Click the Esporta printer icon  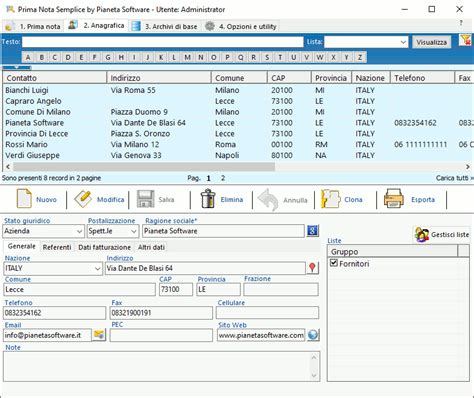pyautogui.click(x=394, y=199)
